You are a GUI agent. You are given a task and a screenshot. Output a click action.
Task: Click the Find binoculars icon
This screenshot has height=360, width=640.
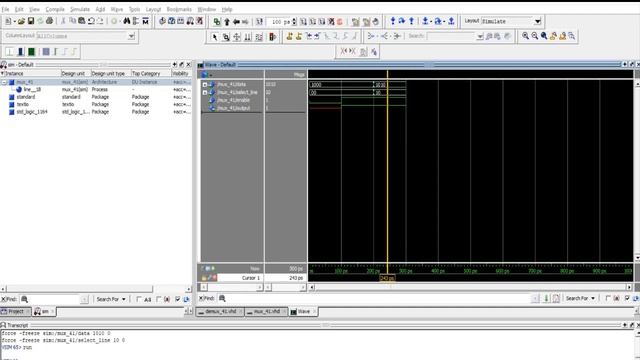(127, 21)
